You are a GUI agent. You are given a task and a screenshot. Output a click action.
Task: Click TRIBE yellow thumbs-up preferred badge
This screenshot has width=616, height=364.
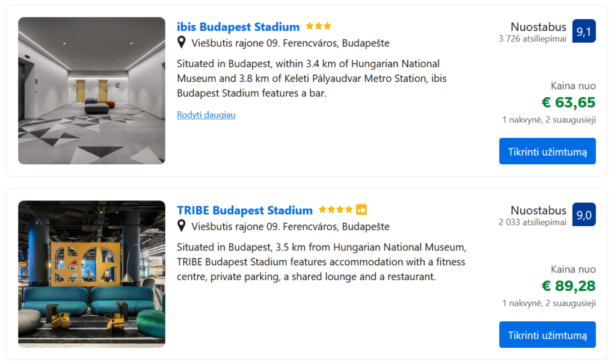(361, 210)
